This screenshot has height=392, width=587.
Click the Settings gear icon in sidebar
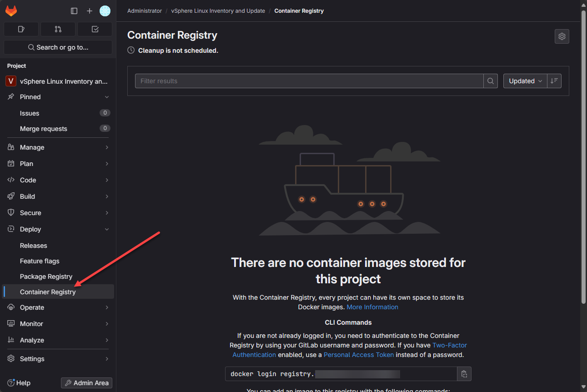click(x=11, y=359)
